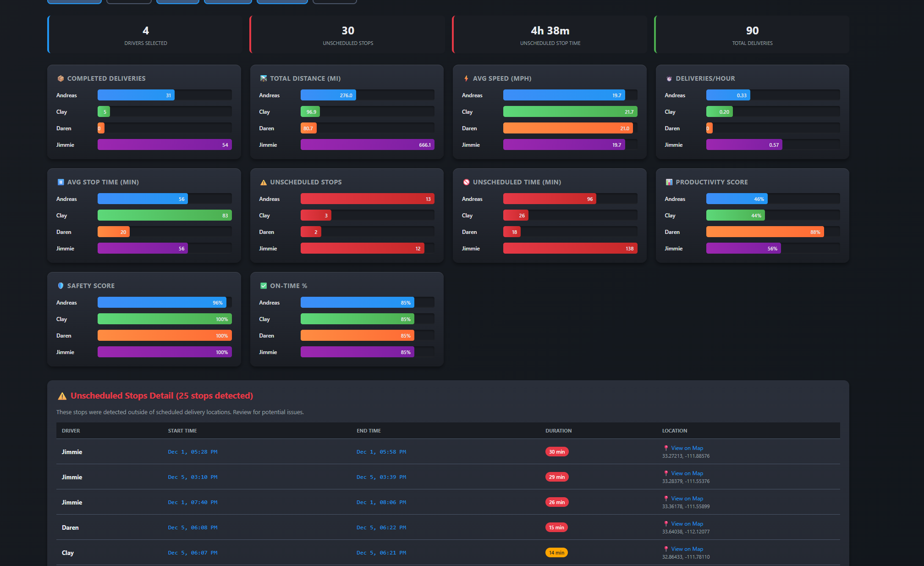The width and height of the screenshot is (924, 566).
Task: Open View on Map for Daren's 15 min stop
Action: coord(687,524)
